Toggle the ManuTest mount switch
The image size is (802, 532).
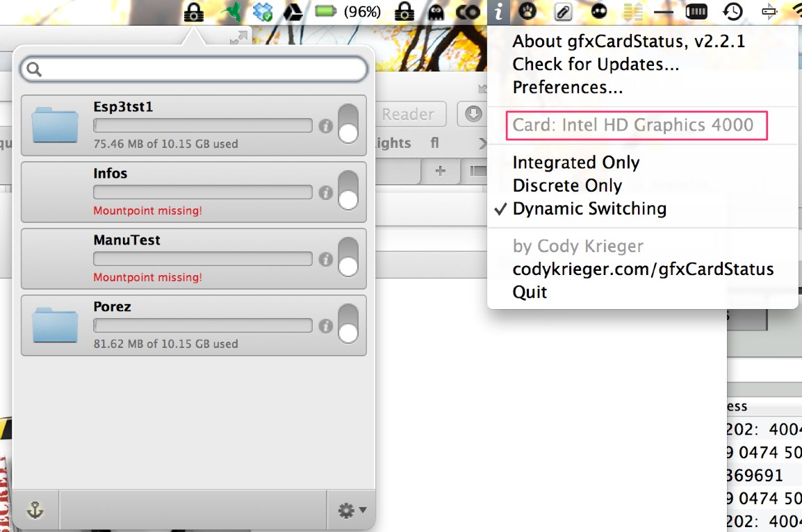tap(348, 256)
